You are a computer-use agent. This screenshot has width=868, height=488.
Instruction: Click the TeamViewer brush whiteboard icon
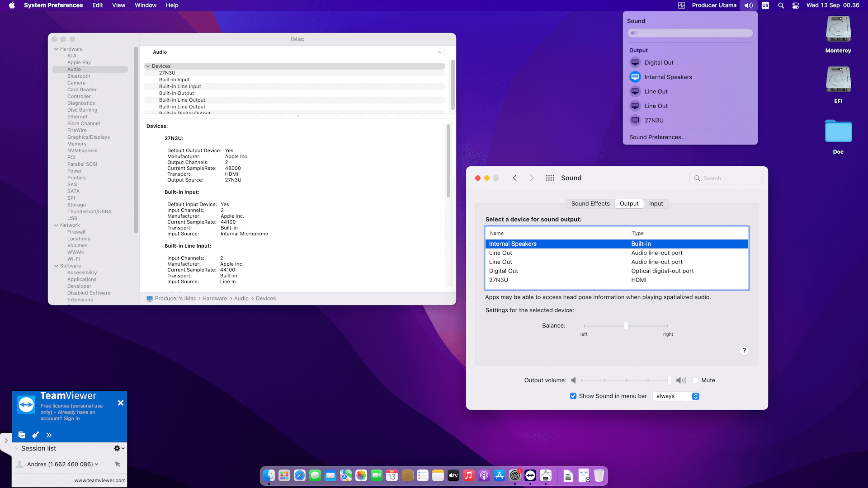(35, 435)
